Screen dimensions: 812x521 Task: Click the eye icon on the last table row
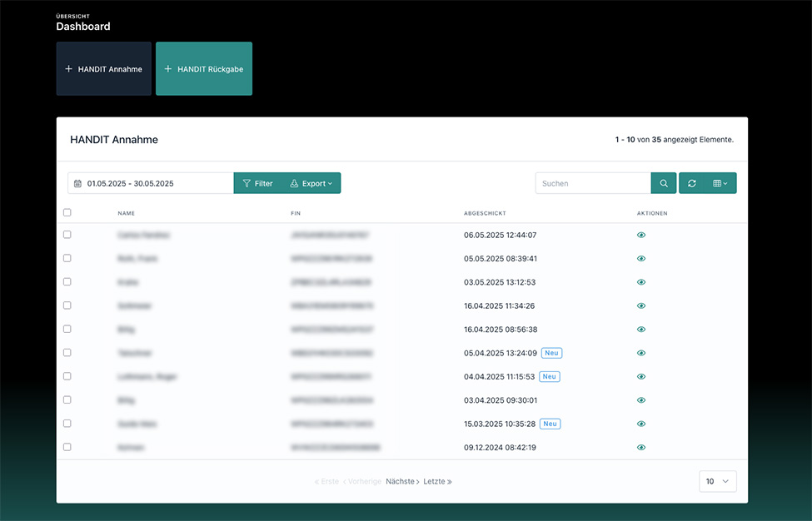point(640,447)
